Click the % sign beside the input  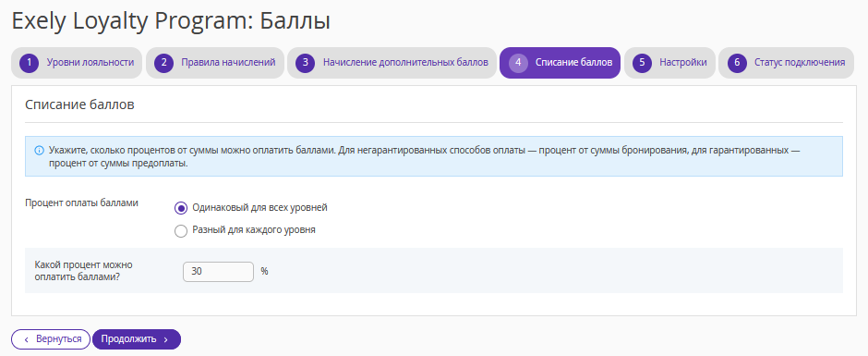(x=265, y=272)
